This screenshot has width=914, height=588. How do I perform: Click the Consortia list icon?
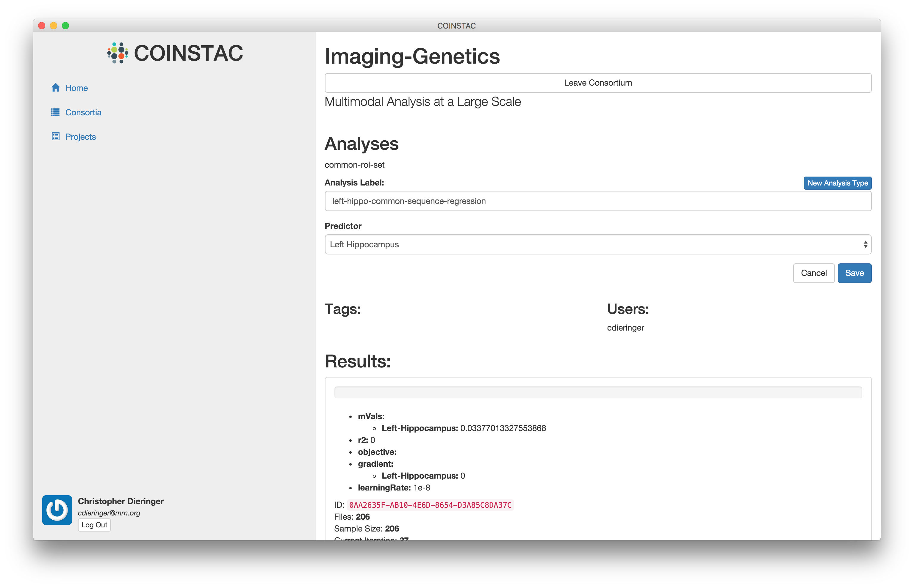click(x=55, y=112)
